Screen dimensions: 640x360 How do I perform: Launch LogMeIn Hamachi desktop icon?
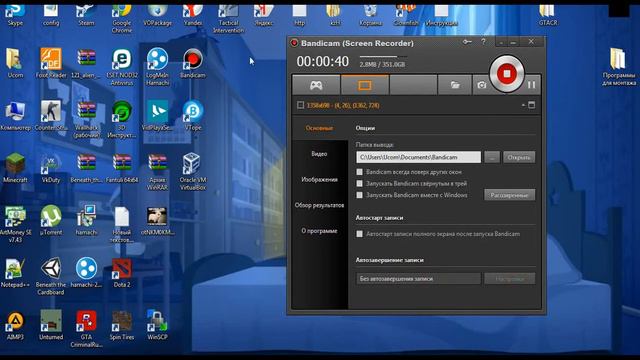click(157, 67)
